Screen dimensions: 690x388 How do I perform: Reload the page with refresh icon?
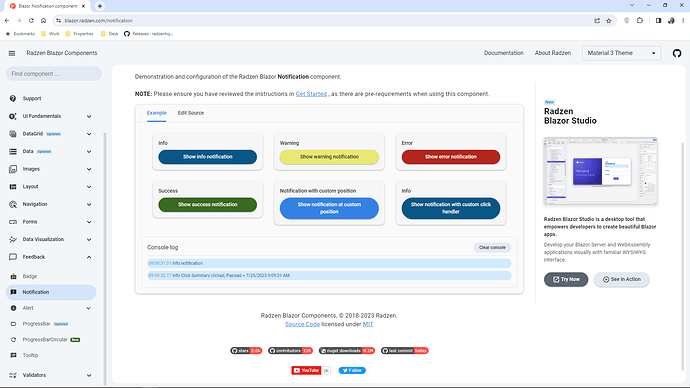tap(31, 21)
